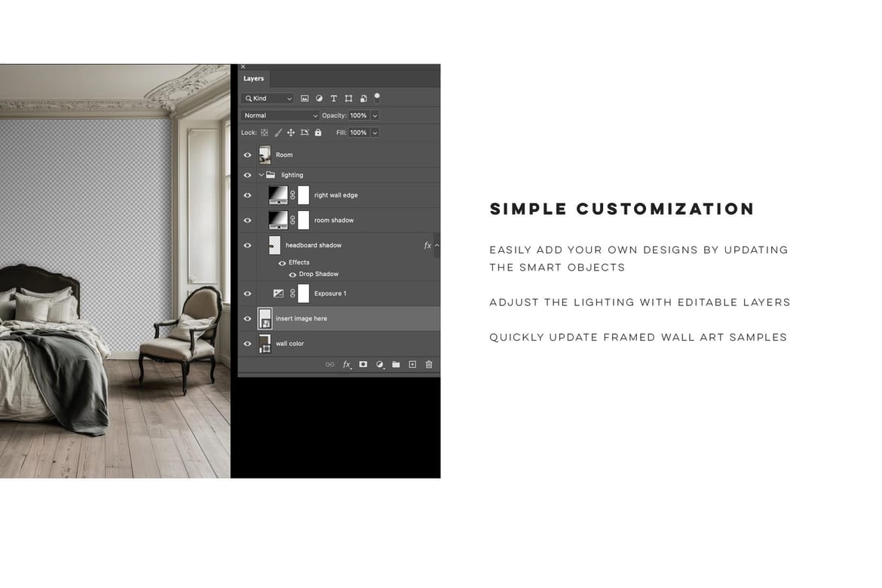Viewport: 882px width, 588px height.
Task: Filter layers by type layer icon
Action: coord(333,99)
